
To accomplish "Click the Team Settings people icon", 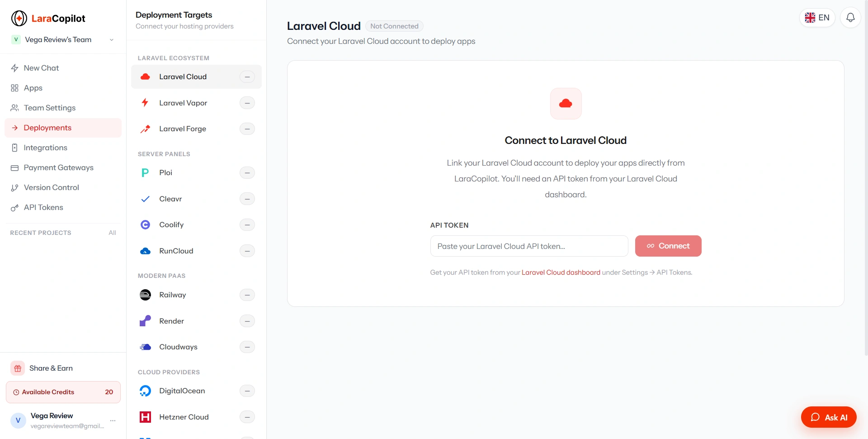I will pyautogui.click(x=14, y=108).
